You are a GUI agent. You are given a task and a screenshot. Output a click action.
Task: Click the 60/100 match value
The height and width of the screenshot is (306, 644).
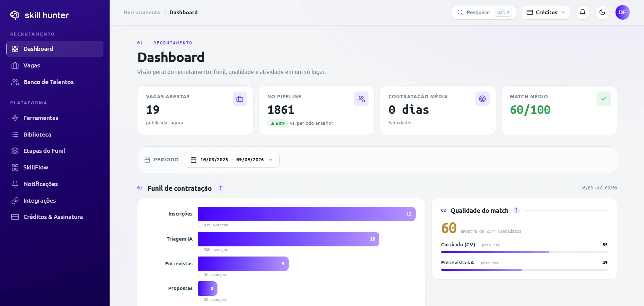point(530,110)
